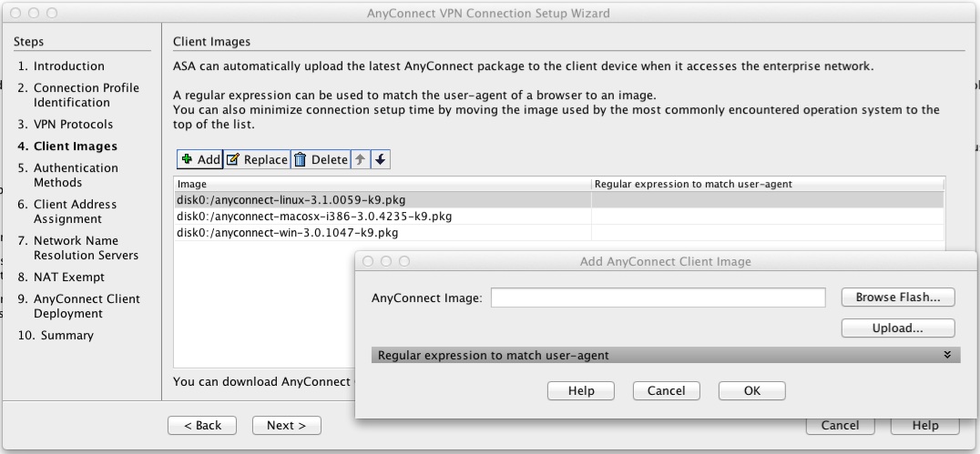This screenshot has height=454, width=980.
Task: Select anyconnect-win-3.0.1047-k9.pkg row
Action: click(558, 232)
